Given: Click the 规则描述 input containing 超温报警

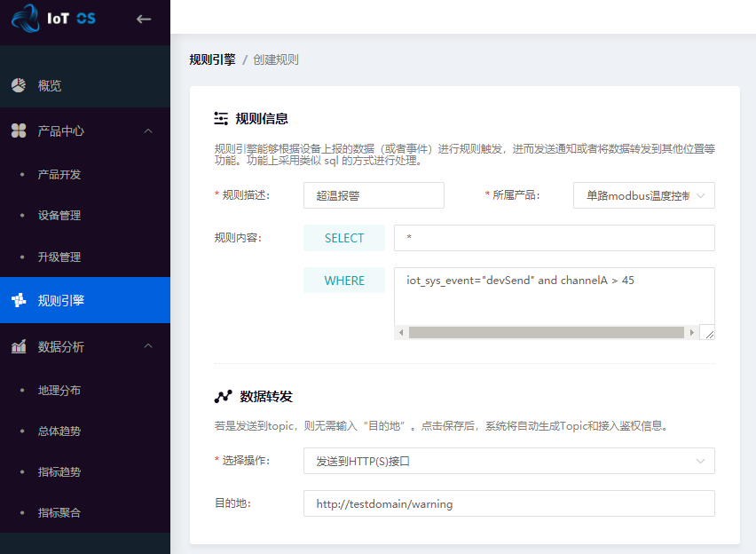Looking at the screenshot, I should (373, 194).
